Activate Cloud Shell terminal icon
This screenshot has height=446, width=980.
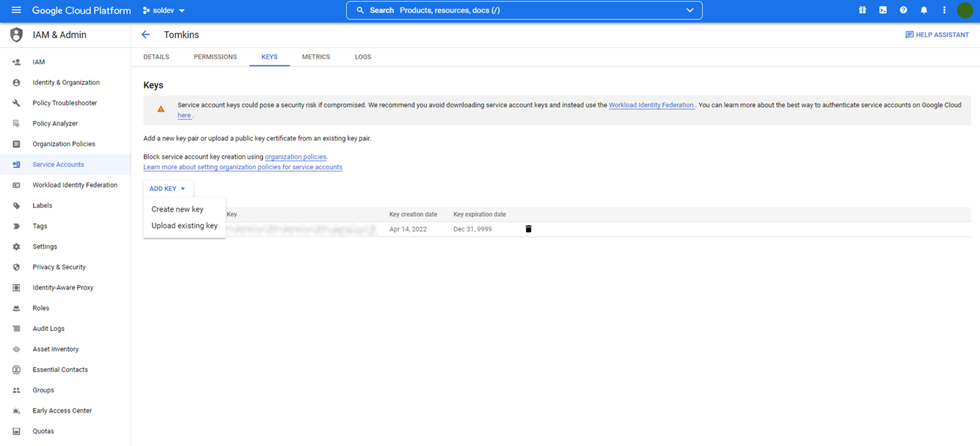(883, 10)
